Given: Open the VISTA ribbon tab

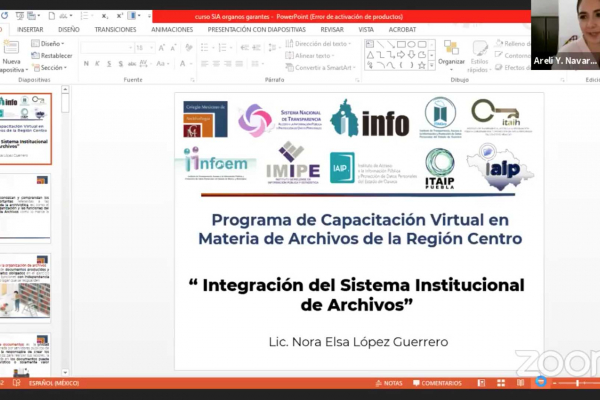Looking at the screenshot, I should (x=366, y=29).
